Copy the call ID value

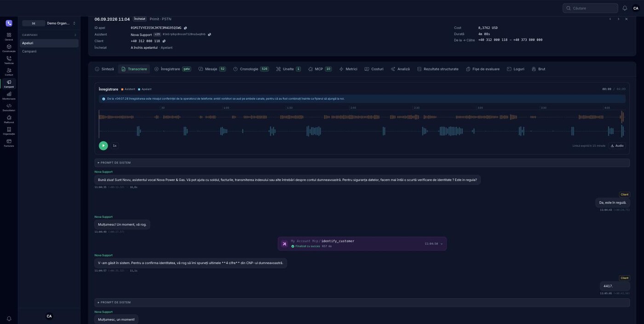point(185,28)
